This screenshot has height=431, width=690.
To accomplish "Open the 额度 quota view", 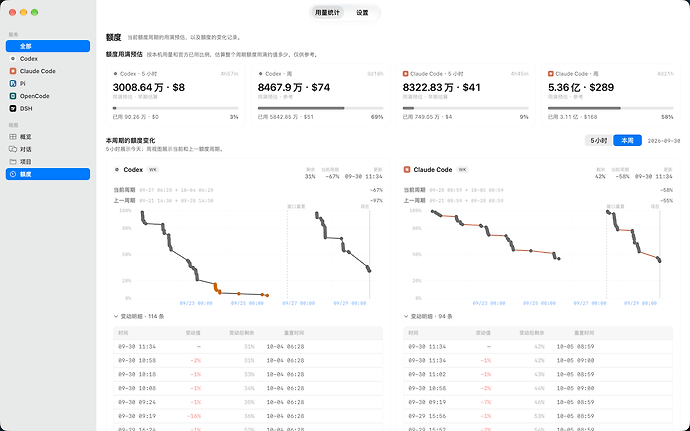I will click(48, 174).
